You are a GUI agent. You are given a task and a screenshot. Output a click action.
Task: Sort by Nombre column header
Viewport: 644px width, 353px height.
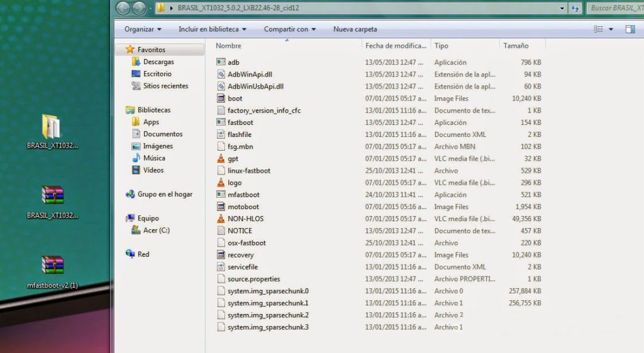click(x=228, y=46)
